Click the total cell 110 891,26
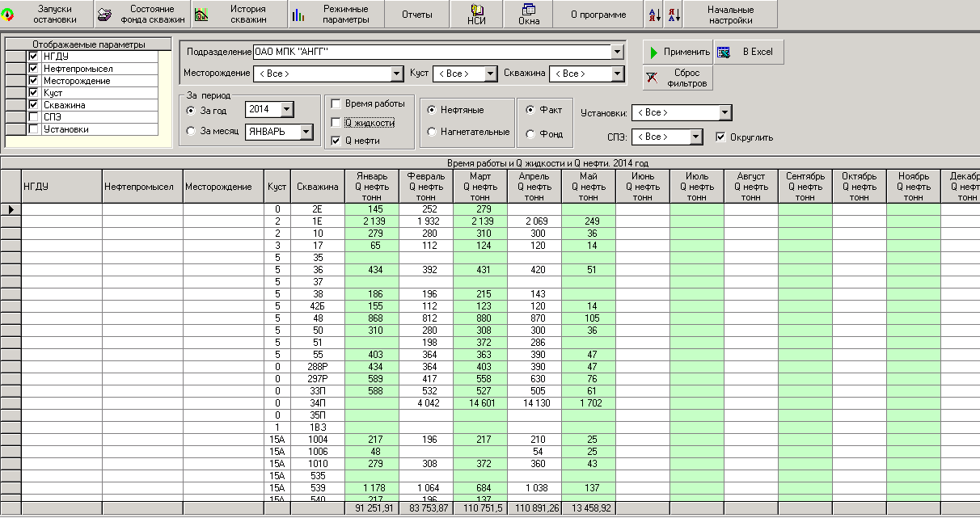 pos(534,509)
